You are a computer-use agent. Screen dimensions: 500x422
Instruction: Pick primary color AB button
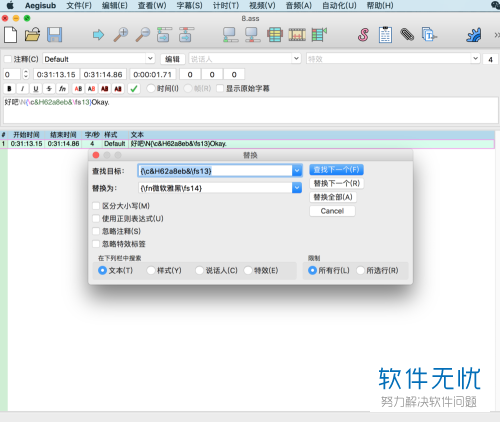pos(78,89)
